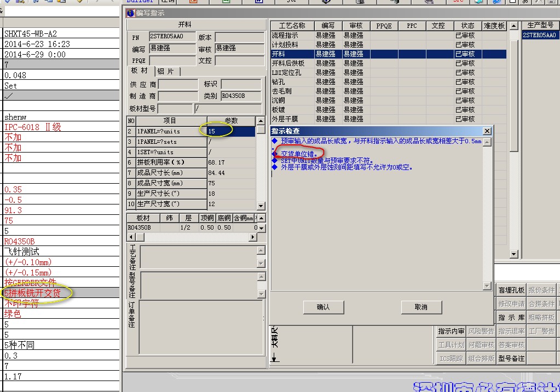Click the 制造商 input field

[178, 96]
